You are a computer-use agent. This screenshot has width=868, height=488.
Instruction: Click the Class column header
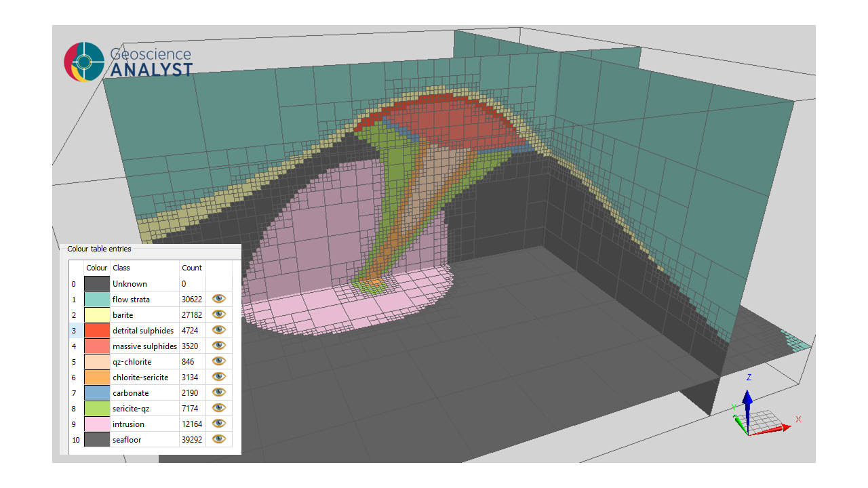click(144, 268)
